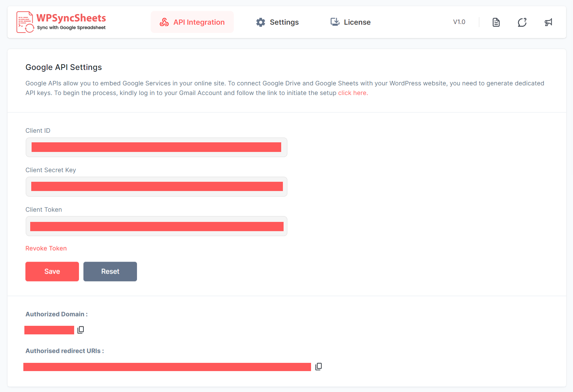The width and height of the screenshot is (573, 392).
Task: Switch to the API Integration tab
Action: click(192, 22)
